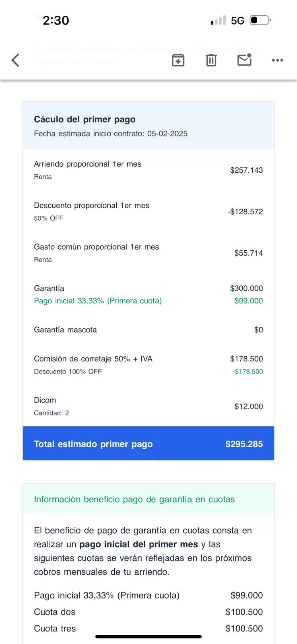The height and width of the screenshot is (644, 297).
Task: Tap the home indicator bar at bottom
Action: tap(148, 637)
